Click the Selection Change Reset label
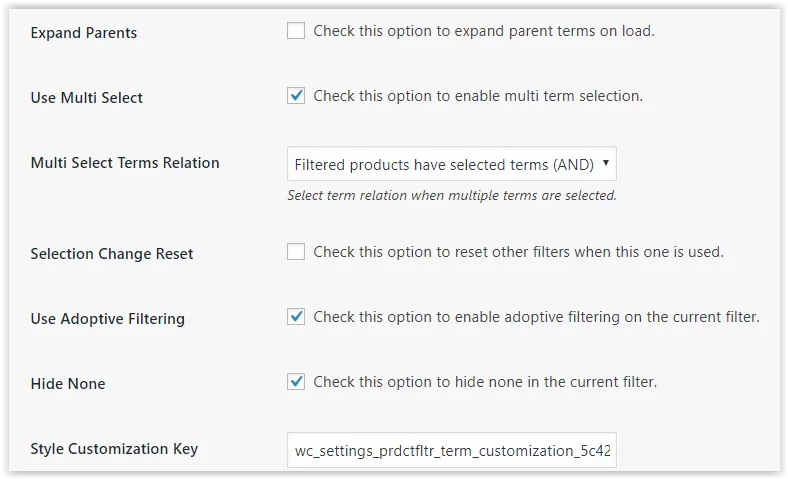788x479 pixels. 112,253
